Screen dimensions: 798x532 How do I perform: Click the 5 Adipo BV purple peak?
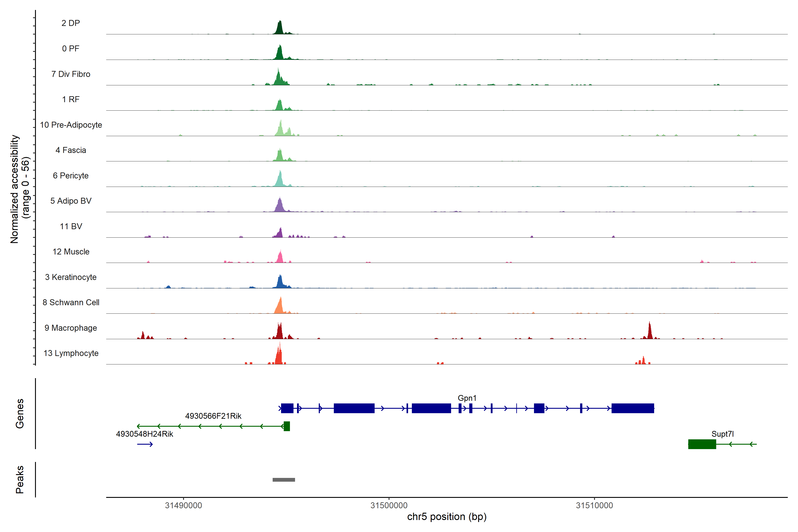(280, 206)
